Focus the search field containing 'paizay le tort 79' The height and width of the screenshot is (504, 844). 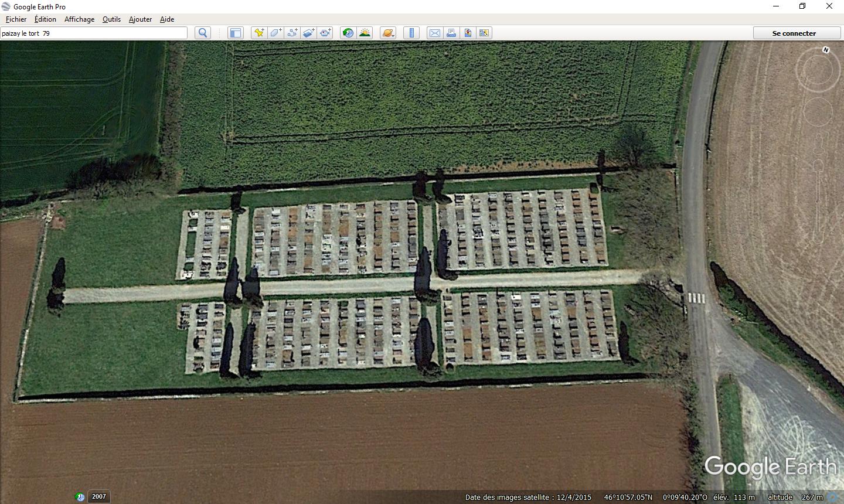94,33
